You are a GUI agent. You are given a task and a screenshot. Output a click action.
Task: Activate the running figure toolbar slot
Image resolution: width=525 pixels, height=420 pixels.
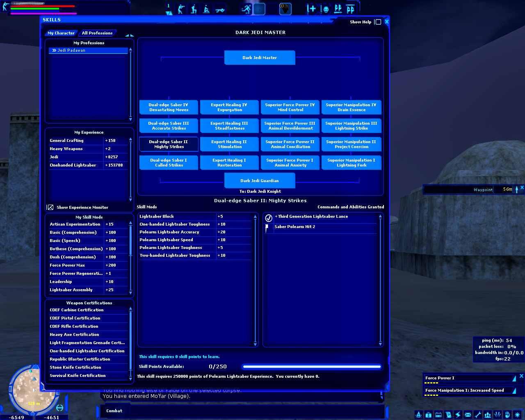[x=246, y=9]
